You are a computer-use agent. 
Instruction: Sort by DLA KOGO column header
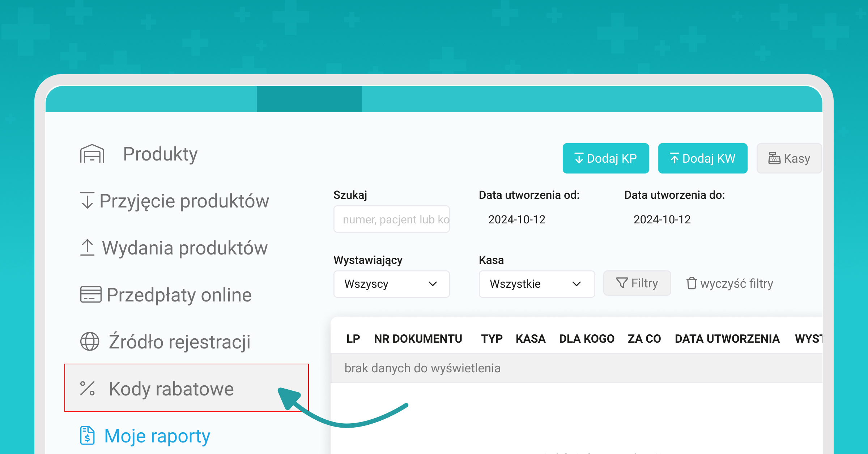pyautogui.click(x=587, y=339)
